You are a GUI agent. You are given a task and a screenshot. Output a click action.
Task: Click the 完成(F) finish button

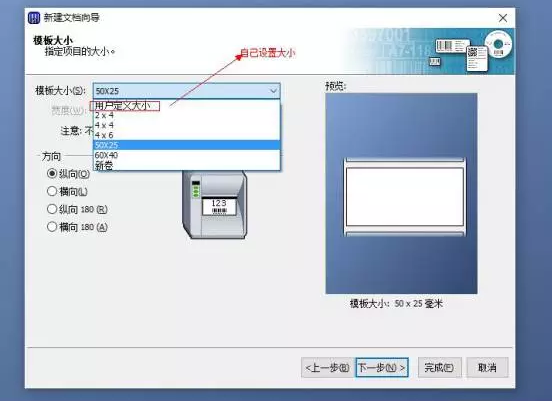439,368
